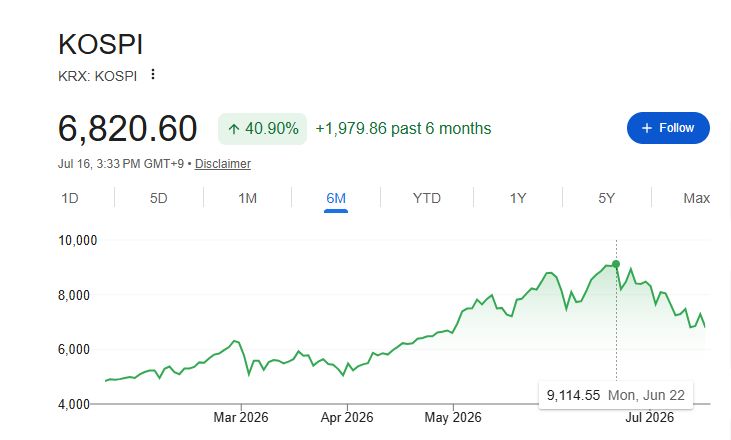The height and width of the screenshot is (440, 731).
Task: Switch chart to 5D range
Action: (159, 199)
